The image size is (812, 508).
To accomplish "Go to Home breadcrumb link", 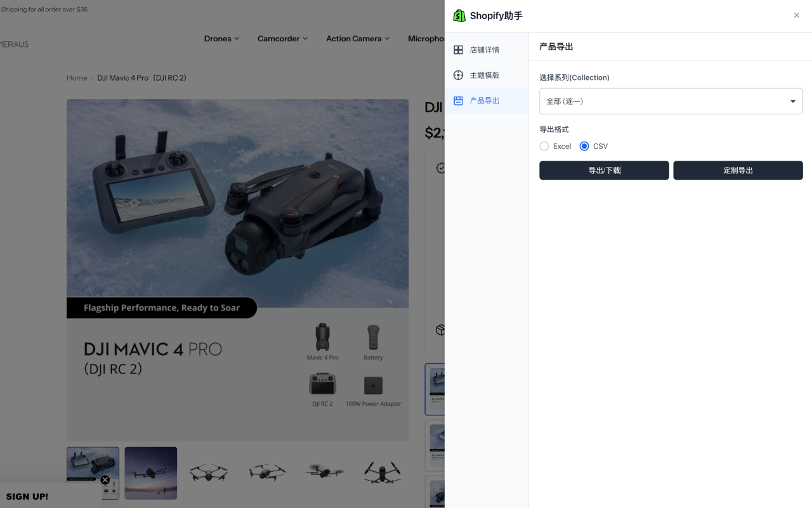I will click(x=77, y=78).
